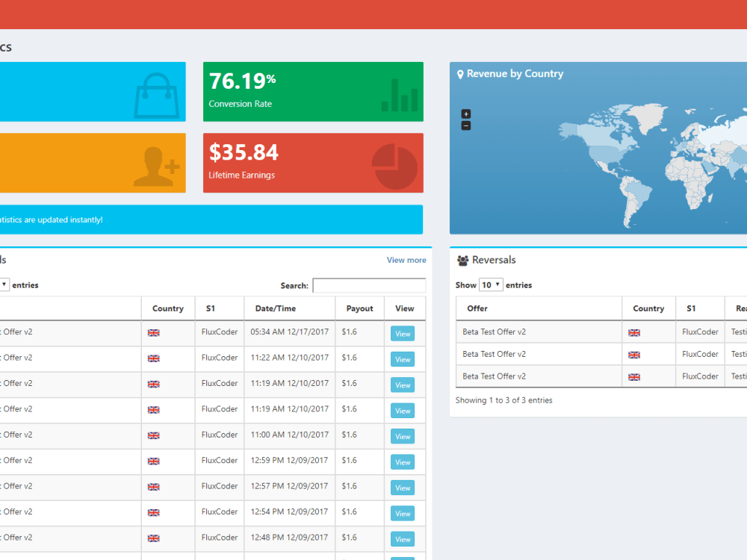
Task: Click View button for 12:59 PM 12/09/2017 lead
Action: tap(403, 462)
